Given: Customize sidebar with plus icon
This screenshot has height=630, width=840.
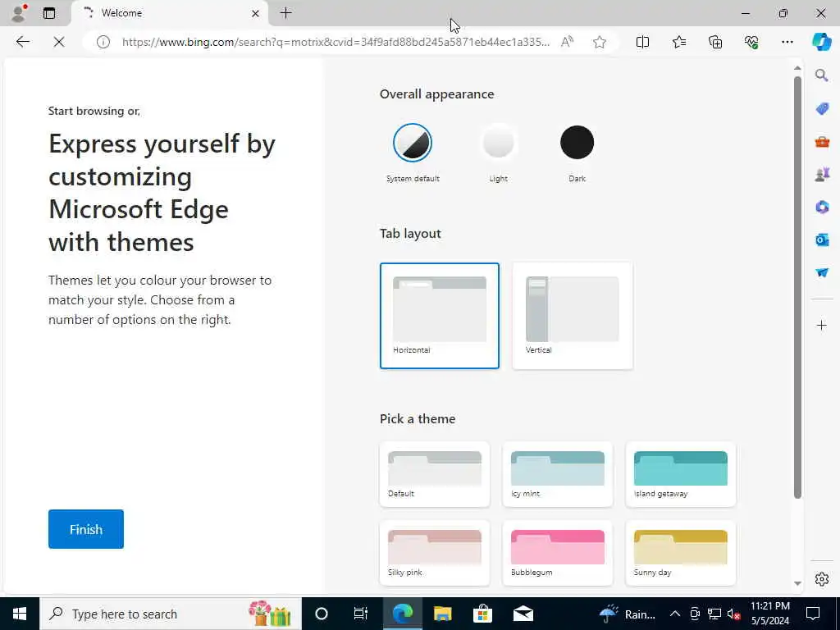Looking at the screenshot, I should (x=822, y=325).
